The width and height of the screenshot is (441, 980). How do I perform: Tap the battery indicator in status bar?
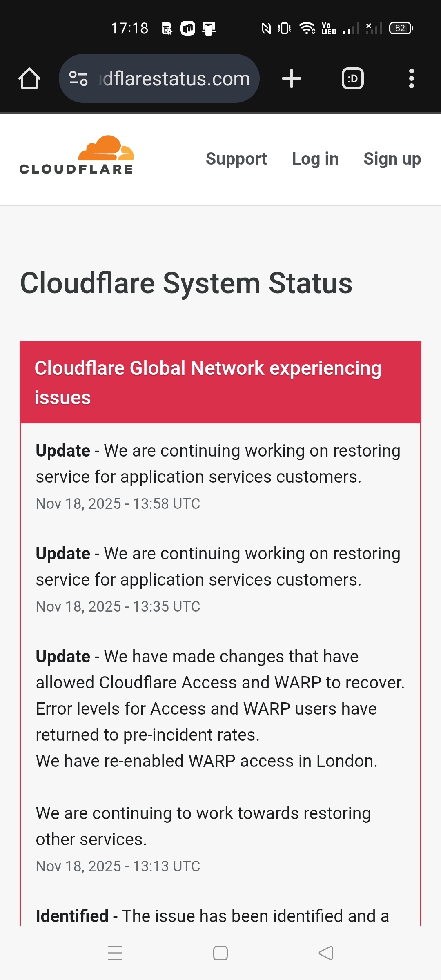(401, 28)
